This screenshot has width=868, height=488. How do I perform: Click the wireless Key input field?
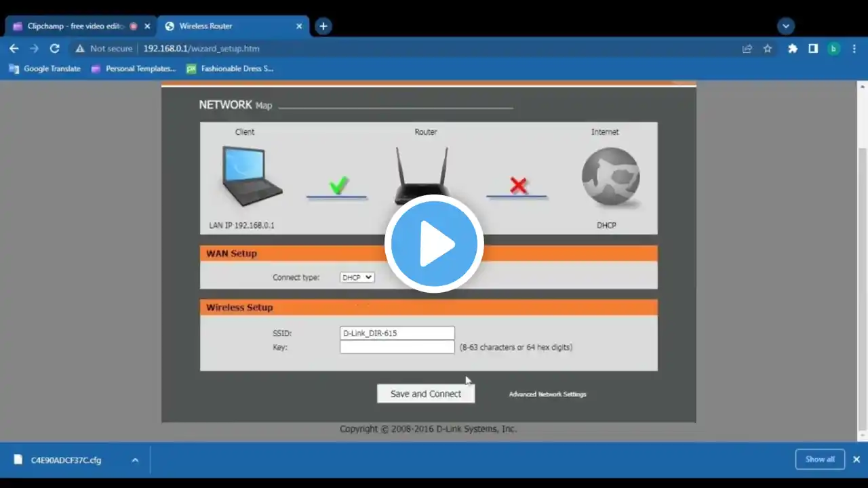point(397,347)
